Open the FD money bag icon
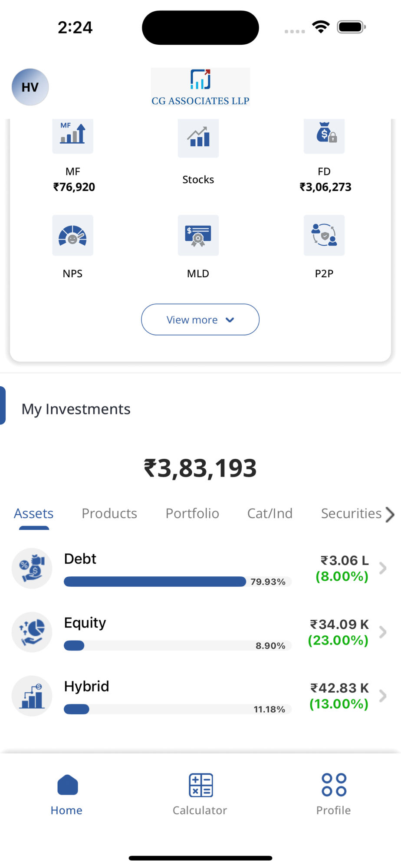 (324, 135)
